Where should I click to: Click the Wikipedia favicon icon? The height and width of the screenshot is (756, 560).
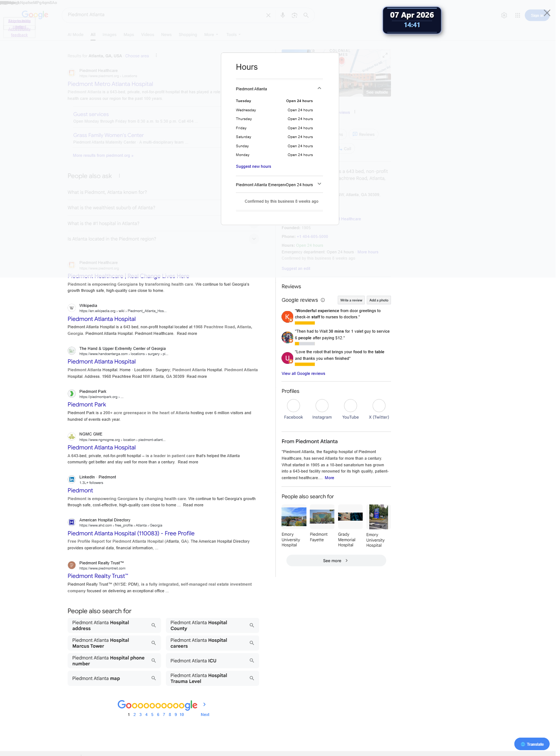click(x=72, y=308)
